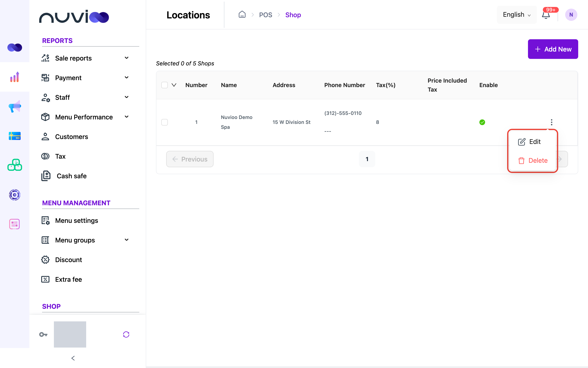The width and height of the screenshot is (588, 368).
Task: Open the user avatar N
Action: pos(571,15)
